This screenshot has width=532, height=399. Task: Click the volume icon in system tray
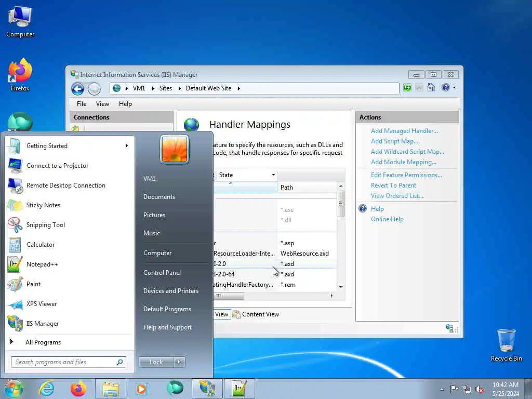(x=480, y=389)
